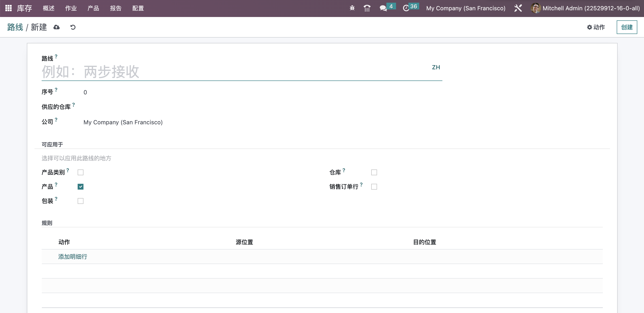Screen dimensions: 644x313
Task: Click the 36 activities badge
Action: click(414, 6)
